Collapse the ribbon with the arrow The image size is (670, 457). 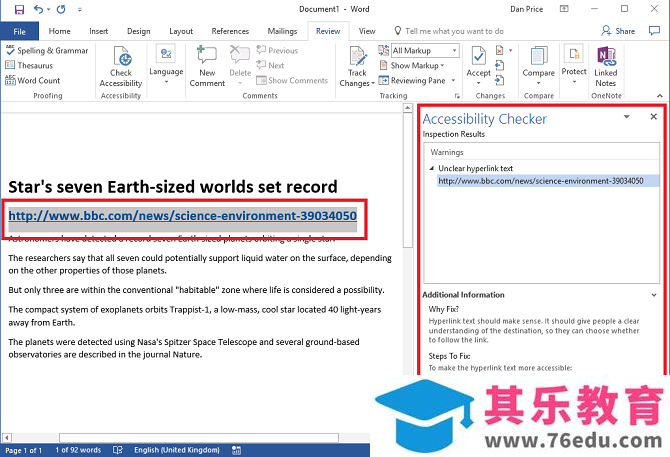660,96
